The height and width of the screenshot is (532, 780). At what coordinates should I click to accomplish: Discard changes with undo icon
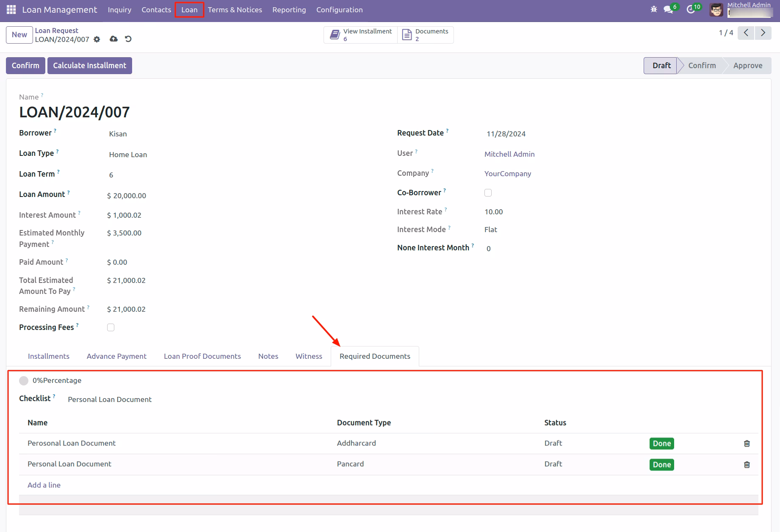(128, 39)
